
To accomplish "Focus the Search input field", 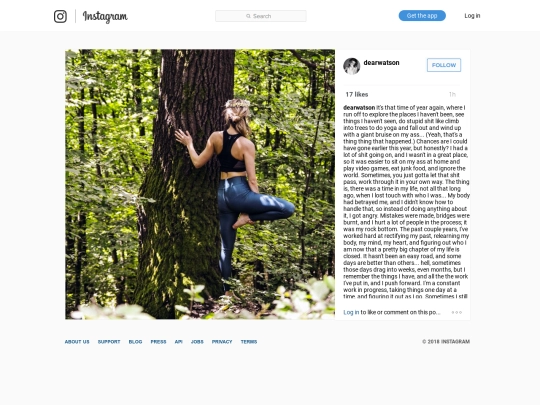I will click(x=261, y=16).
